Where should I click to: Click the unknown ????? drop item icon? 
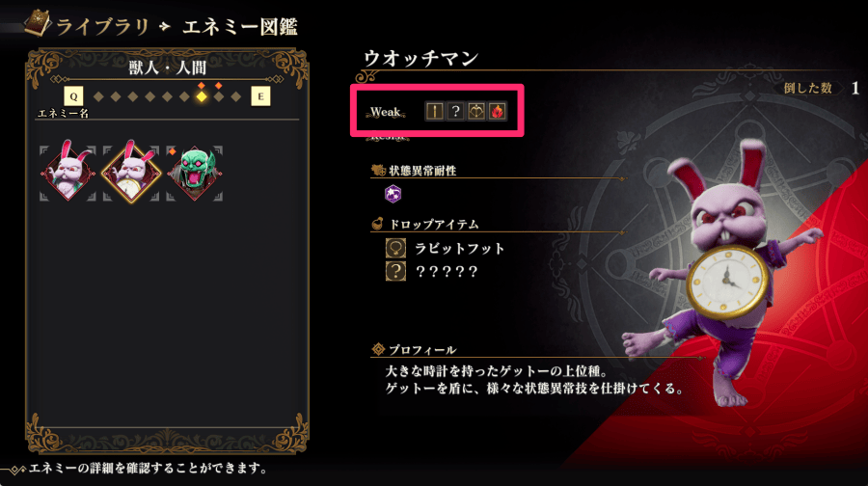point(395,271)
